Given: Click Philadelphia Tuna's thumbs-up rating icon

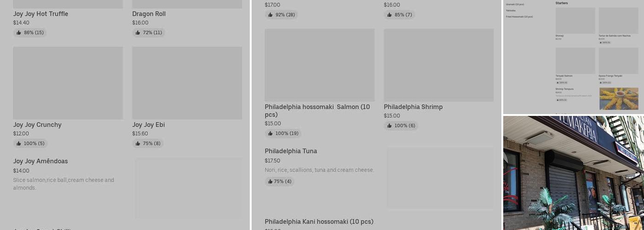Looking at the screenshot, I should [x=270, y=181].
